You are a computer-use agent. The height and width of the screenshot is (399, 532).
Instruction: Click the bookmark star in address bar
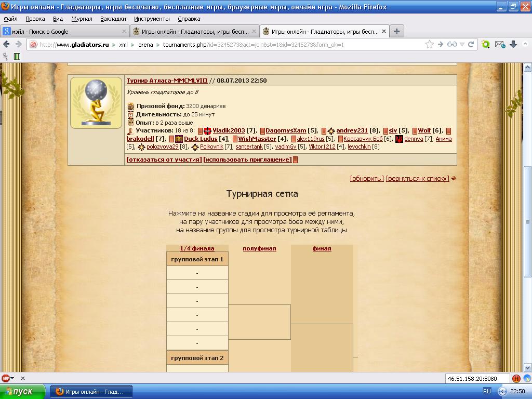click(430, 45)
